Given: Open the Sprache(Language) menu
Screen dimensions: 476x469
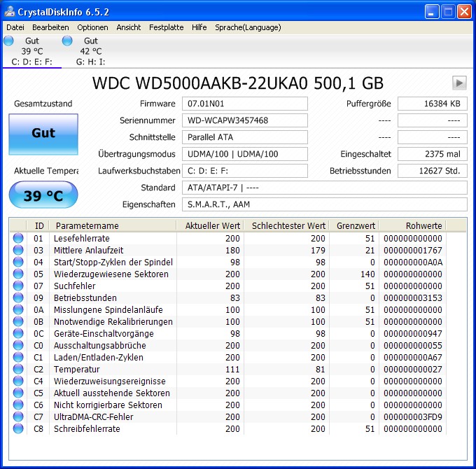Looking at the screenshot, I should pyautogui.click(x=248, y=27).
